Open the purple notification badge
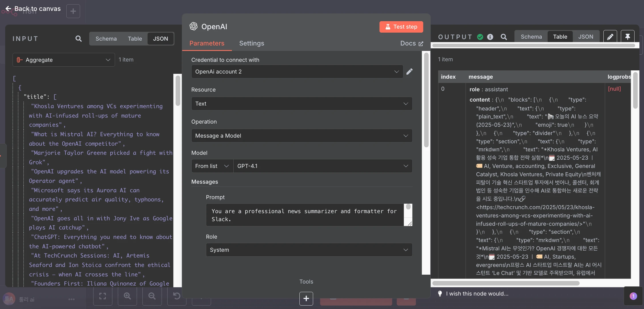644x309 pixels. (x=633, y=296)
